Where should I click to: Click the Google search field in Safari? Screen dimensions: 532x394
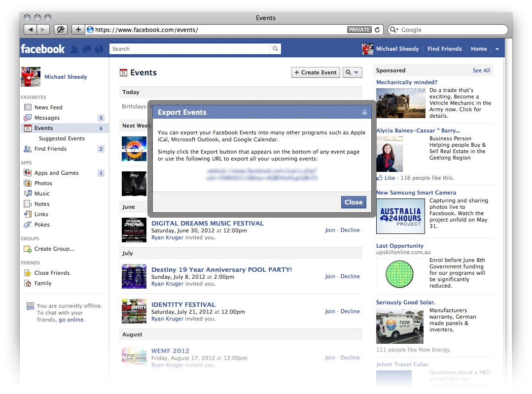[x=448, y=30]
